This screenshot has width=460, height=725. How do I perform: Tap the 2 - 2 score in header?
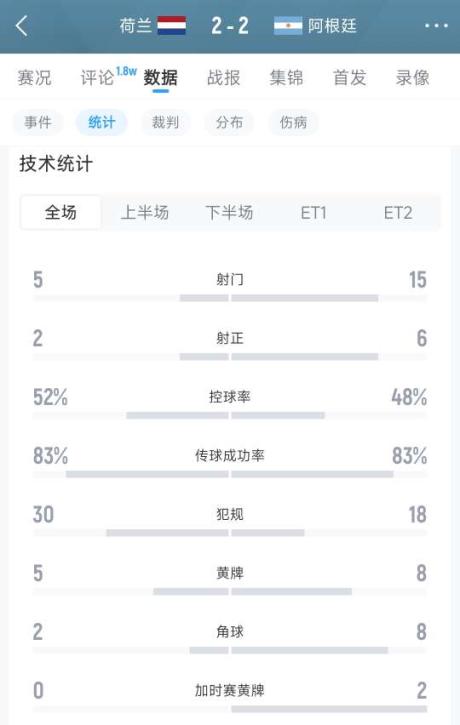pos(230,26)
